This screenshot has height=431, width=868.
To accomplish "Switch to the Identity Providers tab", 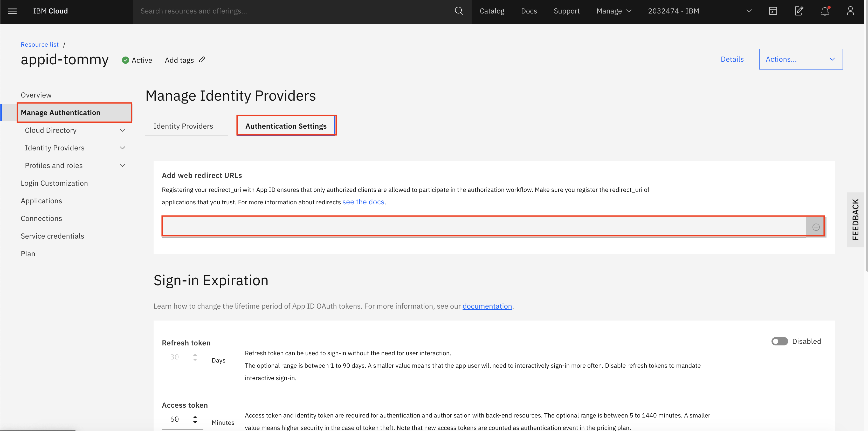I will click(183, 126).
